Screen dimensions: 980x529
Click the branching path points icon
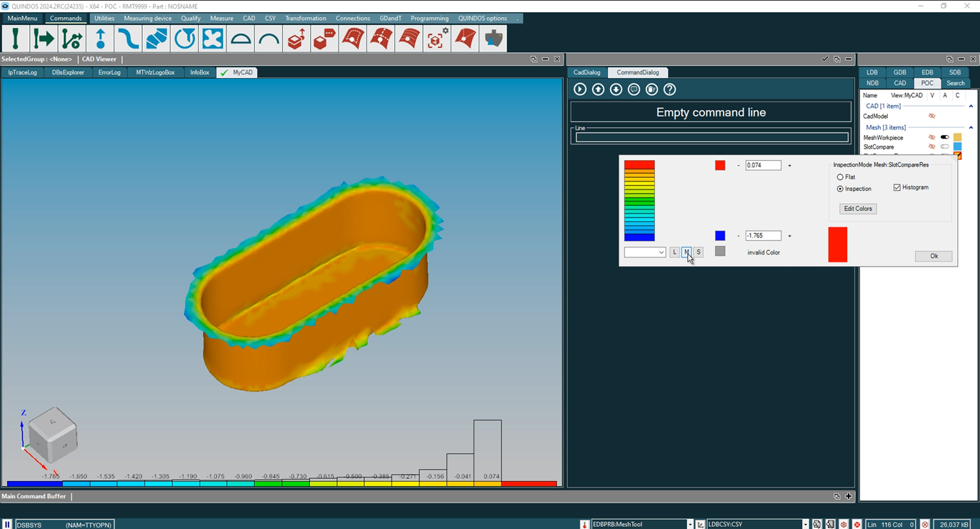(72, 39)
